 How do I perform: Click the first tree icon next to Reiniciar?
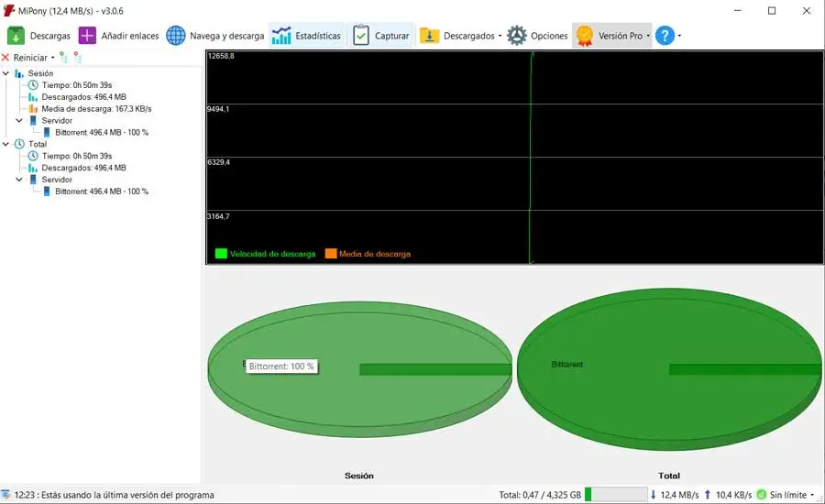pyautogui.click(x=63, y=57)
